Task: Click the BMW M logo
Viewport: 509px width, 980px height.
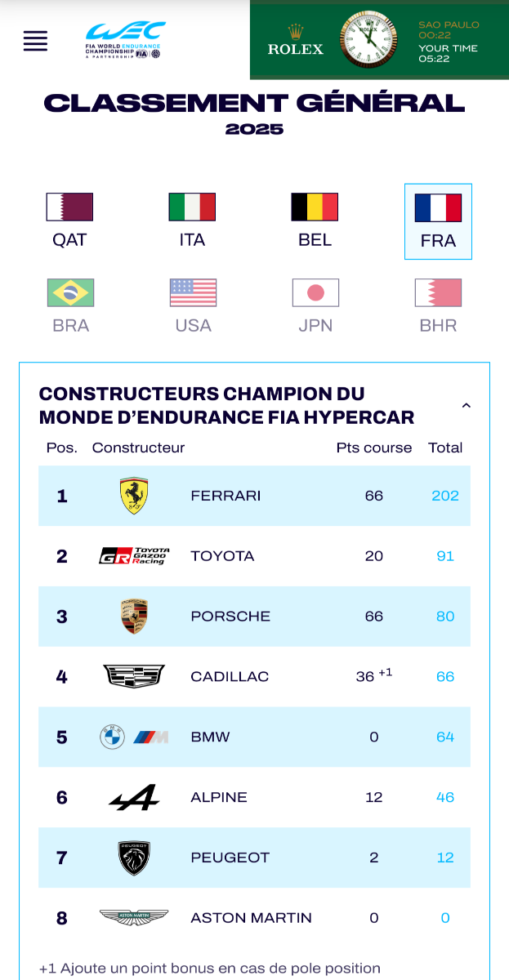Action: coord(150,737)
